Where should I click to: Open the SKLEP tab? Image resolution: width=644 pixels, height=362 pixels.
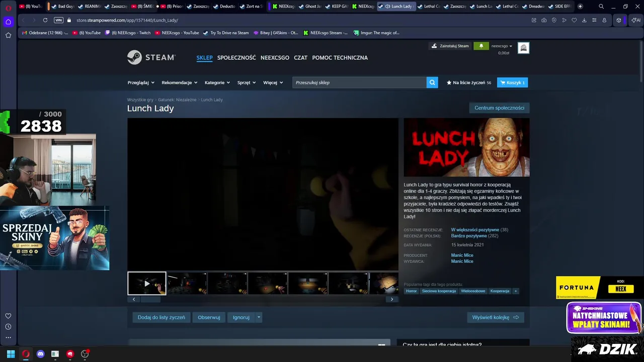(204, 58)
